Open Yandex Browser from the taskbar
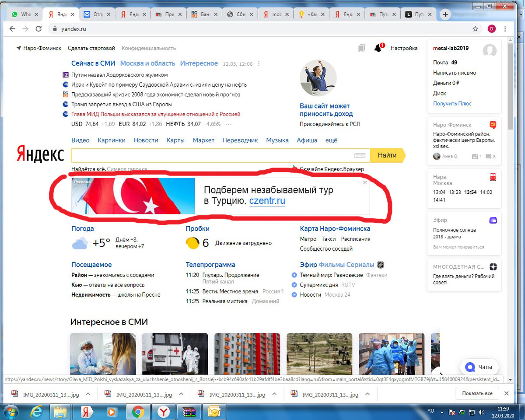The image size is (525, 420). click(x=164, y=412)
